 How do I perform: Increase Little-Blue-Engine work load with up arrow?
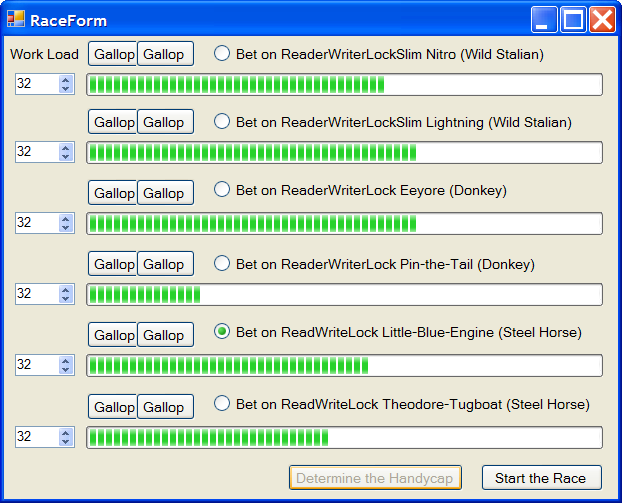66,360
